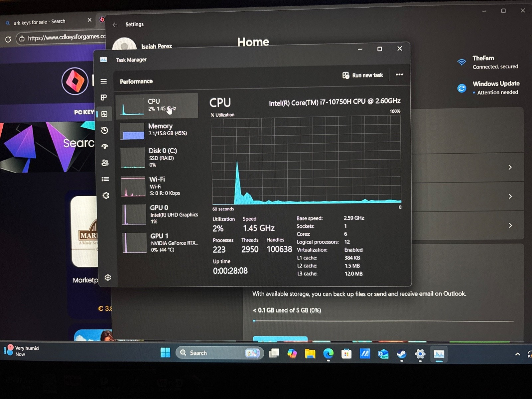The width and height of the screenshot is (532, 399).
Task: Open Startup apps page icon
Action: point(105,146)
